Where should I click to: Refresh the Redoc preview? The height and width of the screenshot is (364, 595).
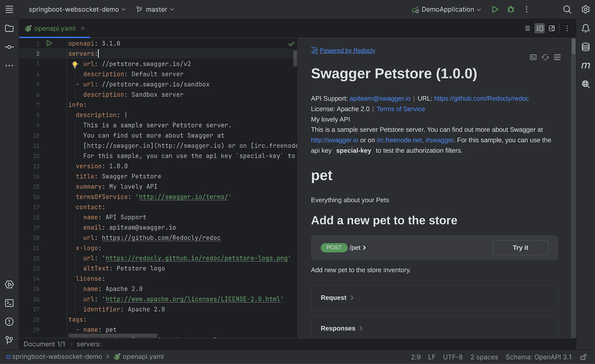pos(545,57)
